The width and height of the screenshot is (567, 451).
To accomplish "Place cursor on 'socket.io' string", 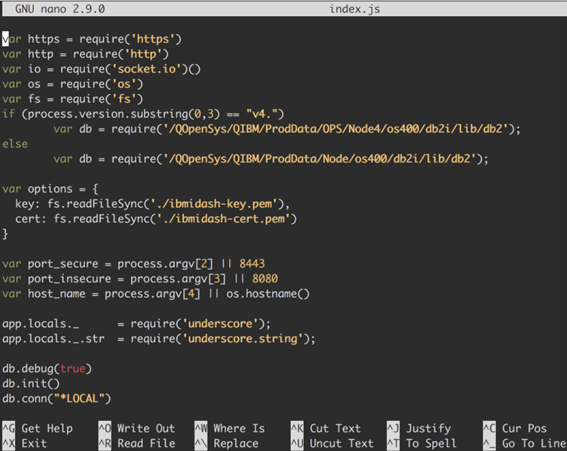I will (x=147, y=69).
